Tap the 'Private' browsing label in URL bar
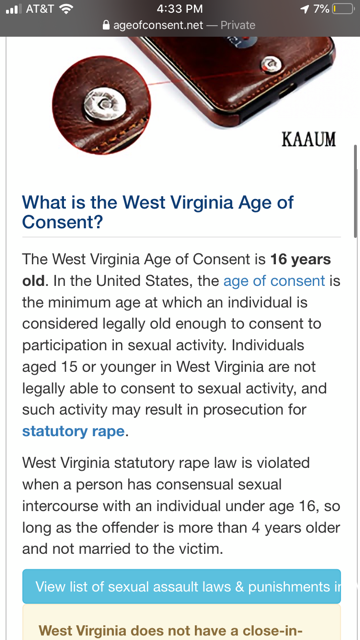360x640 pixels. (238, 25)
